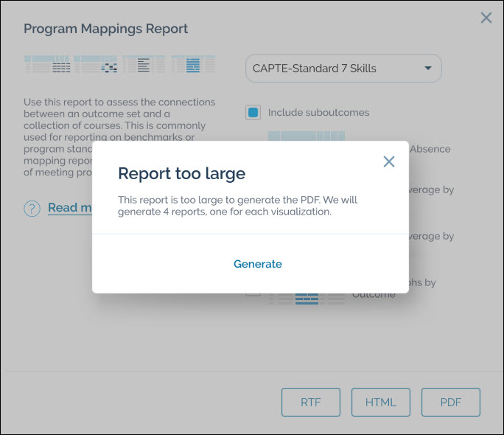
Task: Click the Report too large heading
Action: tap(181, 174)
